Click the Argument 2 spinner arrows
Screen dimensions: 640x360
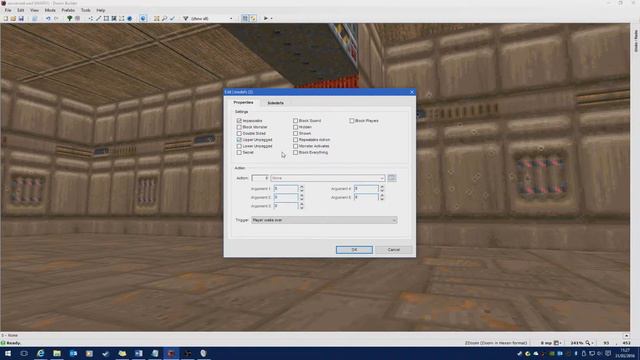click(x=302, y=197)
